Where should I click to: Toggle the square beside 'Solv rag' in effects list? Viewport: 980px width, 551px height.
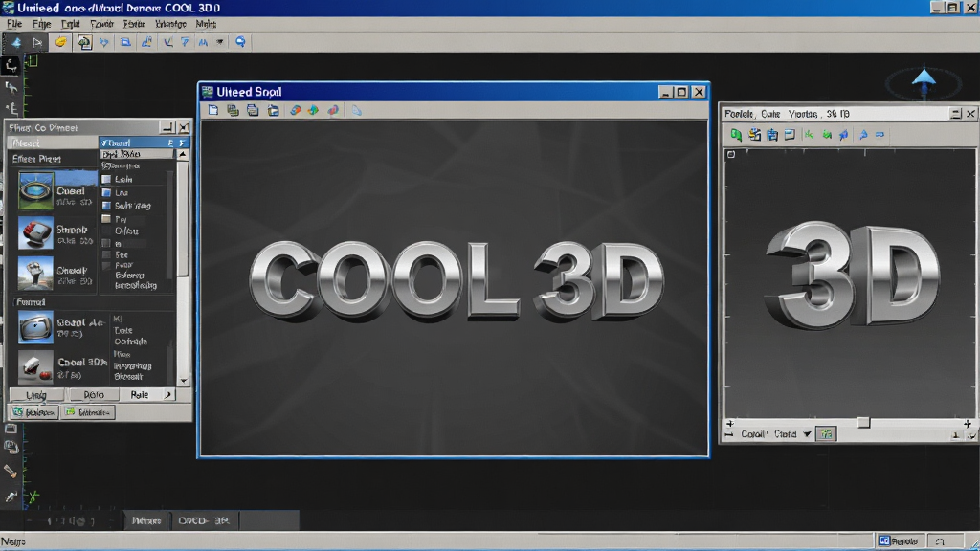click(x=106, y=206)
